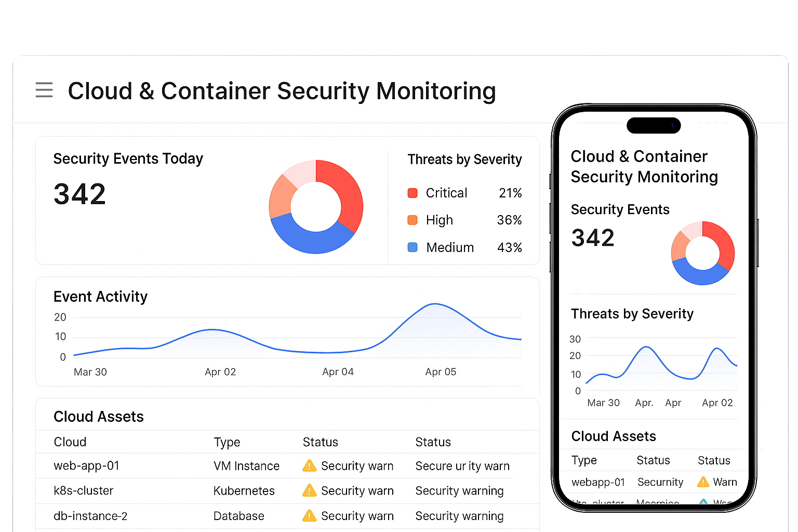This screenshot has width=798, height=532.
Task: Click warning icon in web-app-01 row
Action: (309, 466)
